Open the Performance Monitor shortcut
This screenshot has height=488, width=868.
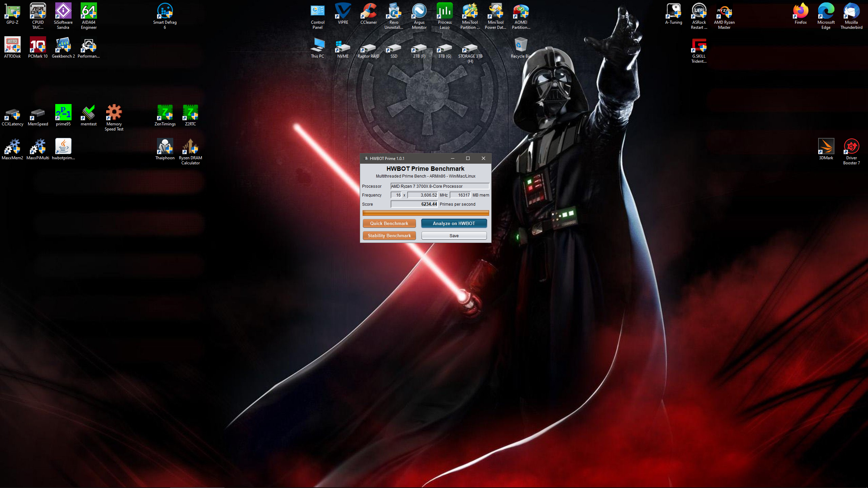[x=89, y=47]
